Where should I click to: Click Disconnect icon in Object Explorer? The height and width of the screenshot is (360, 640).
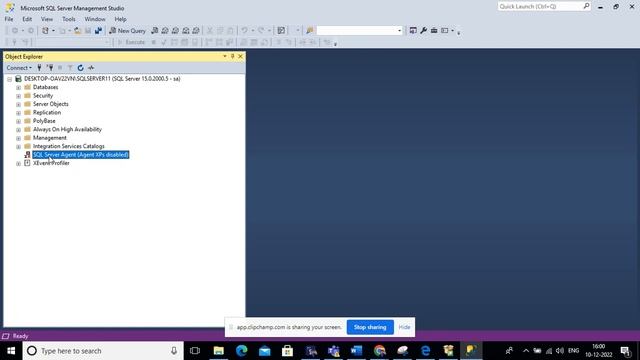click(50, 68)
